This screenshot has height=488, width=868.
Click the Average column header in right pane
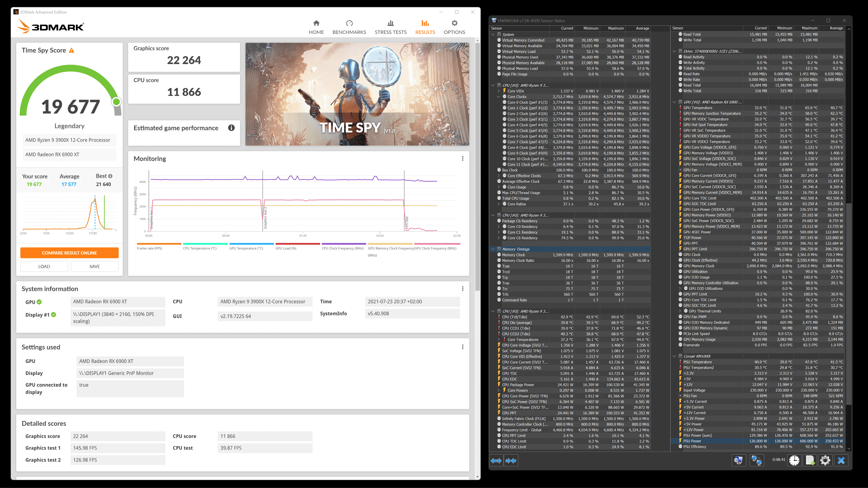click(832, 28)
